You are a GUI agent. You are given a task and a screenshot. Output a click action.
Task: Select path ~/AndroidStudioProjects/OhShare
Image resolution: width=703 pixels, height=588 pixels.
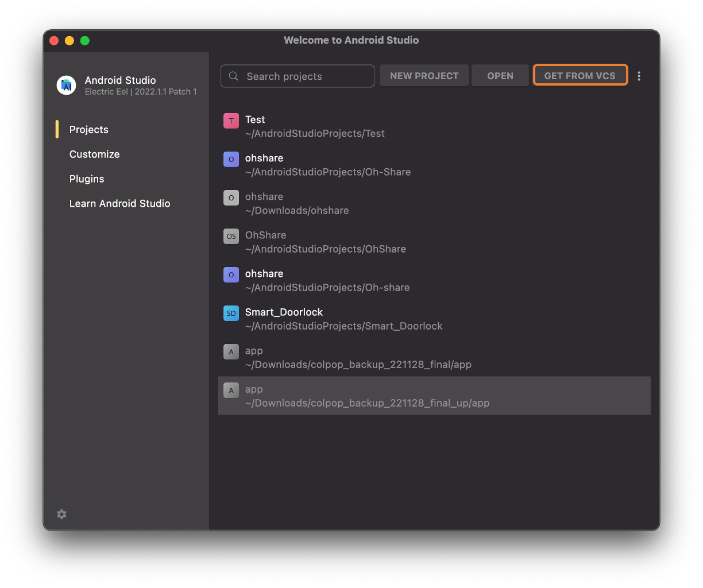(x=326, y=249)
